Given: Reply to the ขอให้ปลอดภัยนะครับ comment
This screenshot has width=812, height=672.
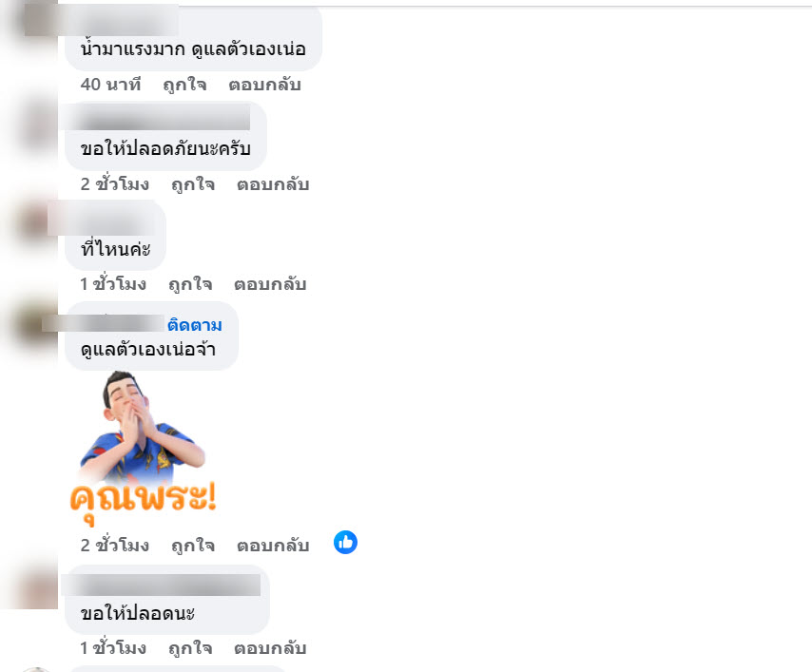Looking at the screenshot, I should click(273, 184).
